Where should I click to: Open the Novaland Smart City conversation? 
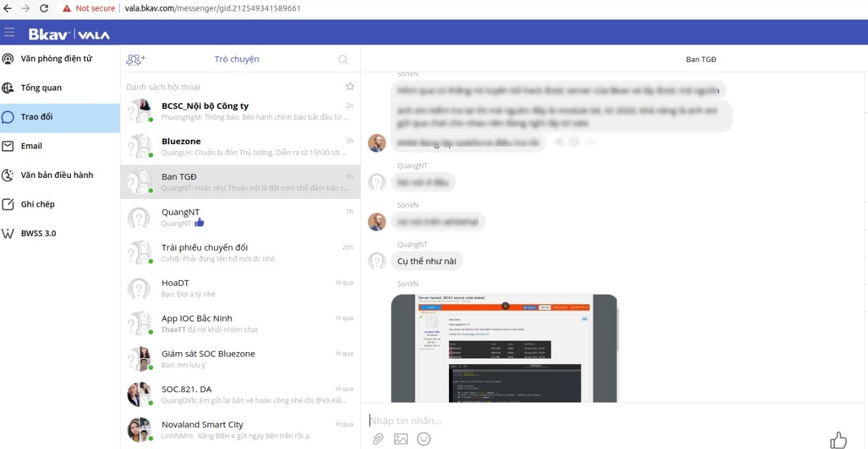tap(240, 430)
